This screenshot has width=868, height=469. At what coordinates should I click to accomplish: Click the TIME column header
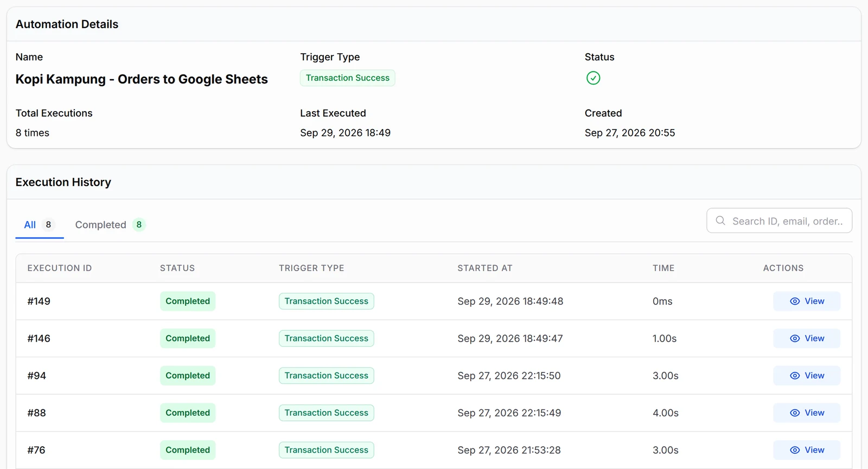[663, 268]
